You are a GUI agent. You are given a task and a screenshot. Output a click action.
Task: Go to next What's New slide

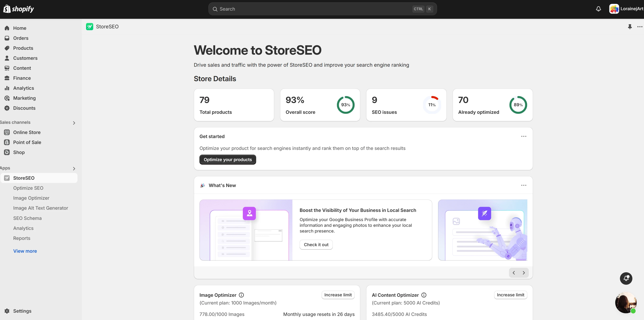524,273
